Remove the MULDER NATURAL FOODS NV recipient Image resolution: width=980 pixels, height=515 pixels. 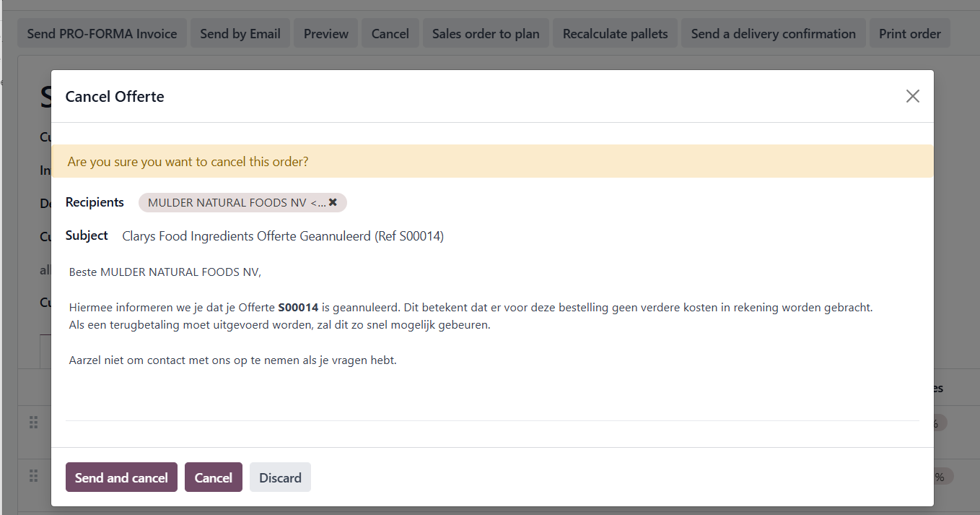pos(333,202)
